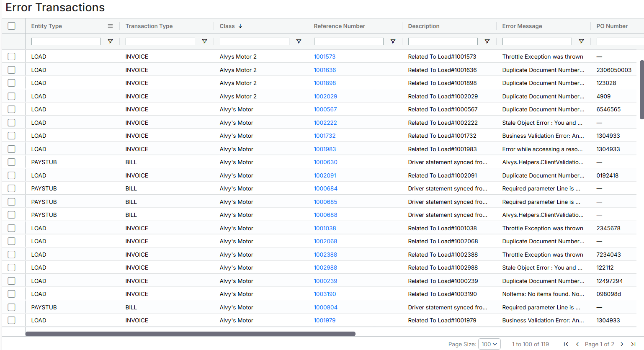This screenshot has width=644, height=350.
Task: Open reference number 1003190 link
Action: [x=325, y=294]
